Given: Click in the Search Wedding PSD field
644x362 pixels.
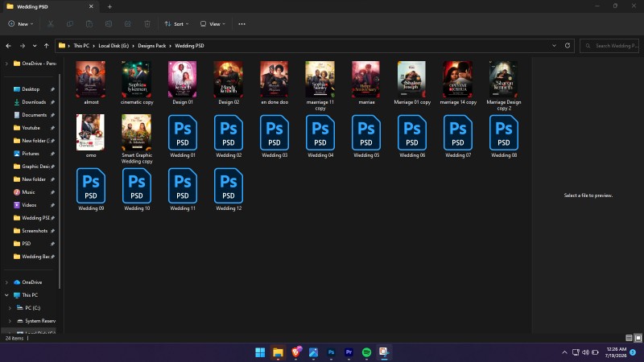Looking at the screenshot, I should 610,46.
